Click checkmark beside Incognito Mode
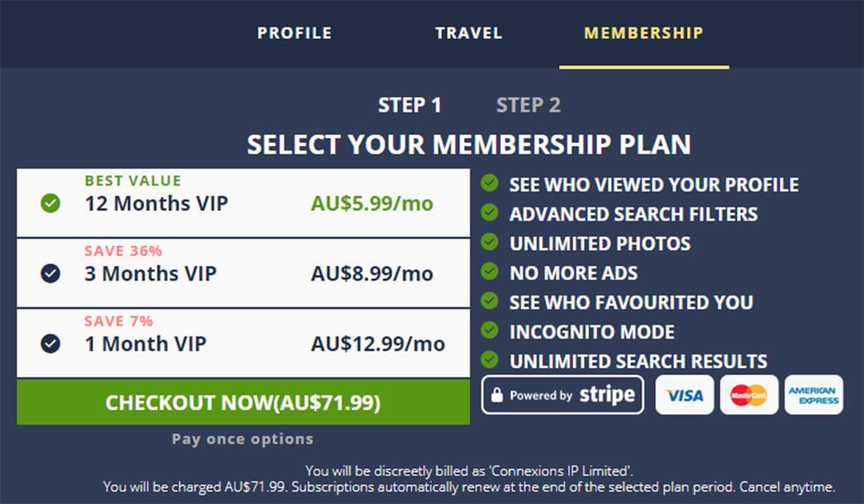The height and width of the screenshot is (504, 864). pyautogui.click(x=489, y=330)
